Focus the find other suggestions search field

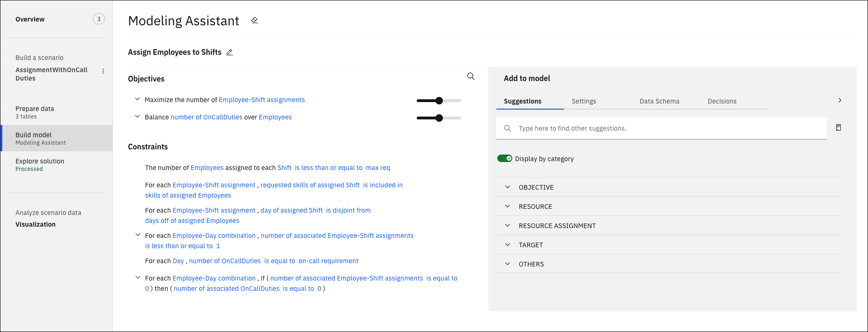[661, 128]
